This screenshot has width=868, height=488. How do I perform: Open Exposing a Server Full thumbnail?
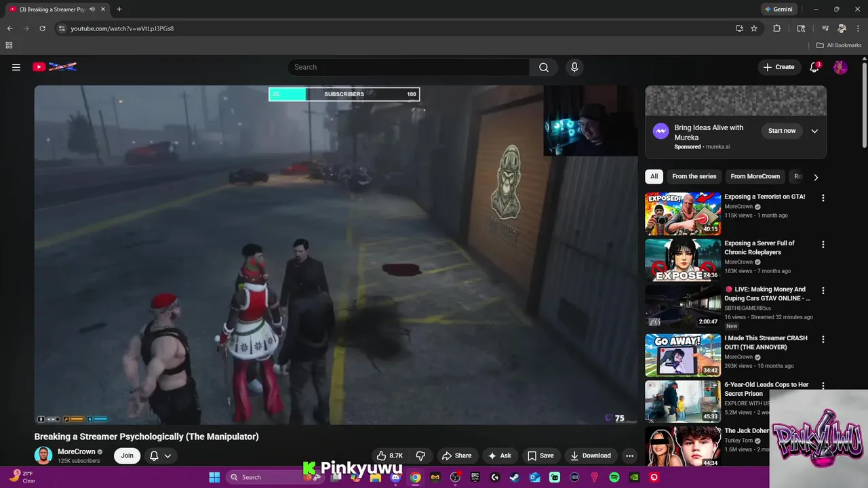point(683,260)
